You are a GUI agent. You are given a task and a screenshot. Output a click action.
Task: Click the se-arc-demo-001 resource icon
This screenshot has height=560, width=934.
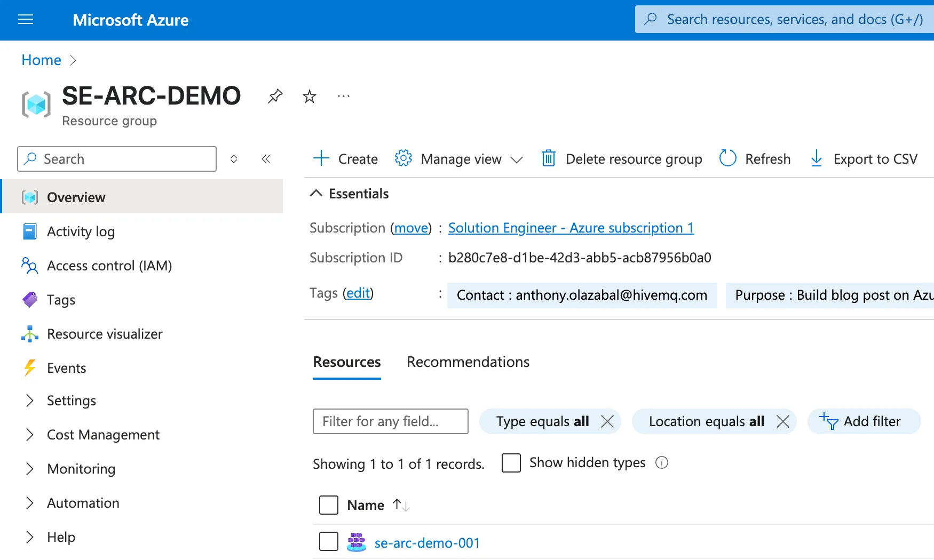tap(357, 542)
